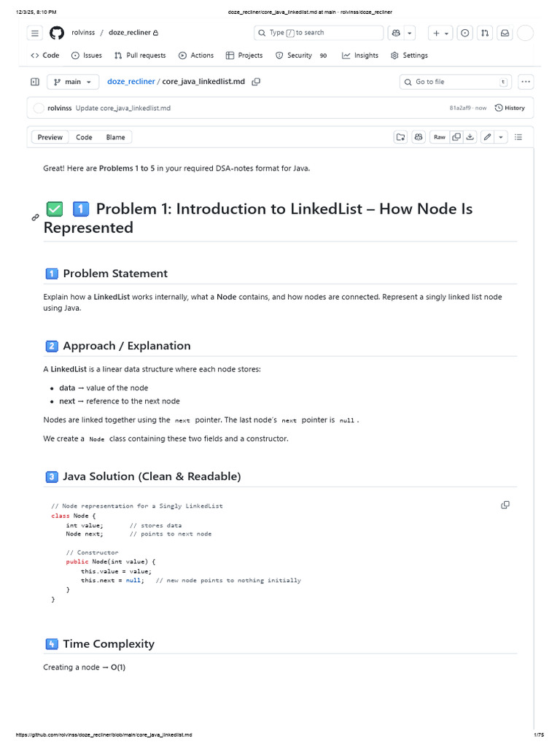Expand the edit file options arrow
560x747 pixels.
pyautogui.click(x=502, y=136)
